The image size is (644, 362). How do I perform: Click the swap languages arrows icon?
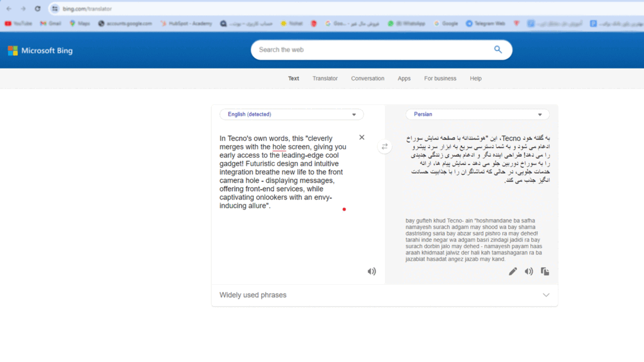[x=385, y=146]
